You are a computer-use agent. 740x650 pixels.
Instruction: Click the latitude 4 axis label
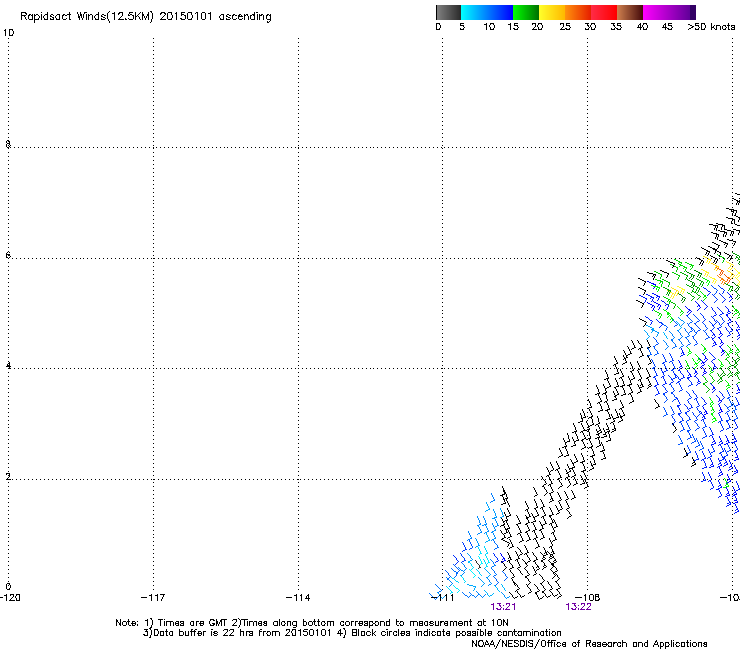pos(8,366)
